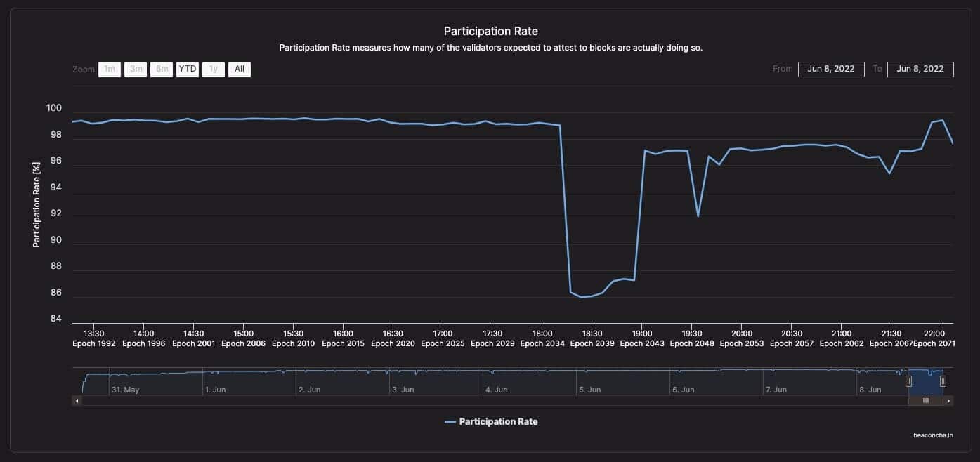Click the 31. May area in navigator
Image resolution: width=980 pixels, height=462 pixels.
coord(126,389)
